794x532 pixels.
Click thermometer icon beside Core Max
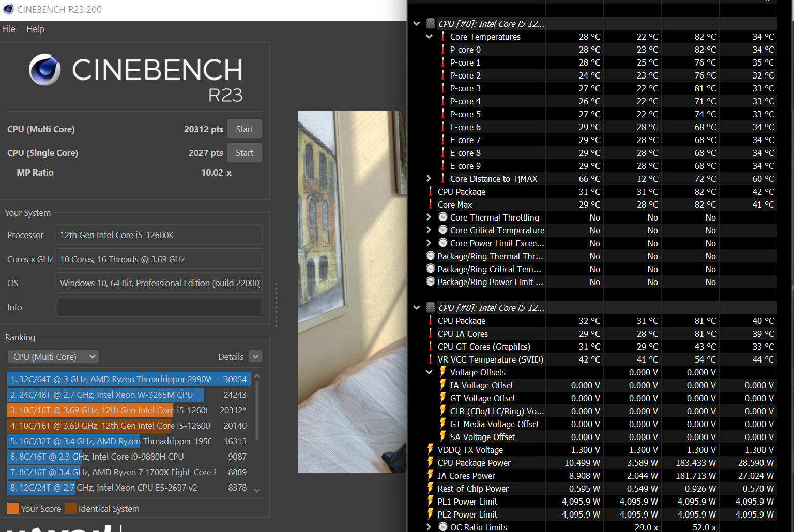click(431, 205)
